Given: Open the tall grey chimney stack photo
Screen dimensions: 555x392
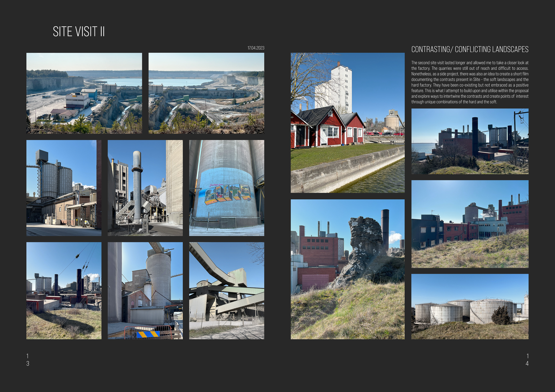Looking at the screenshot, I should click(145, 188).
